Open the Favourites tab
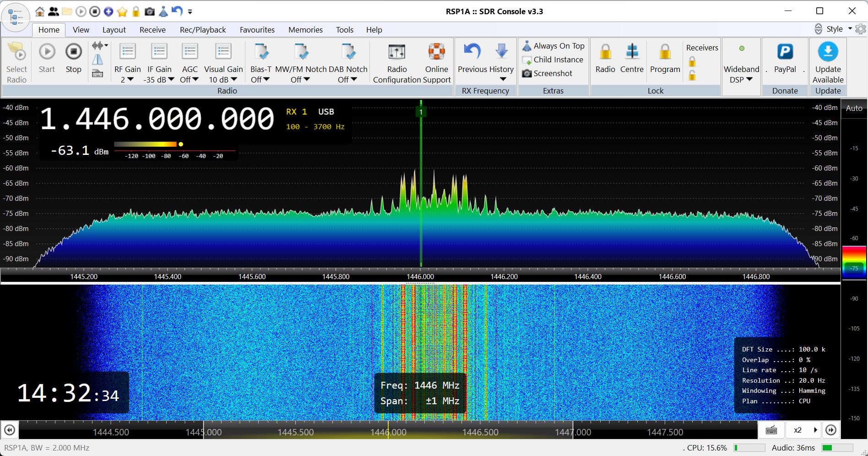Image resolution: width=868 pixels, height=456 pixels. click(257, 30)
